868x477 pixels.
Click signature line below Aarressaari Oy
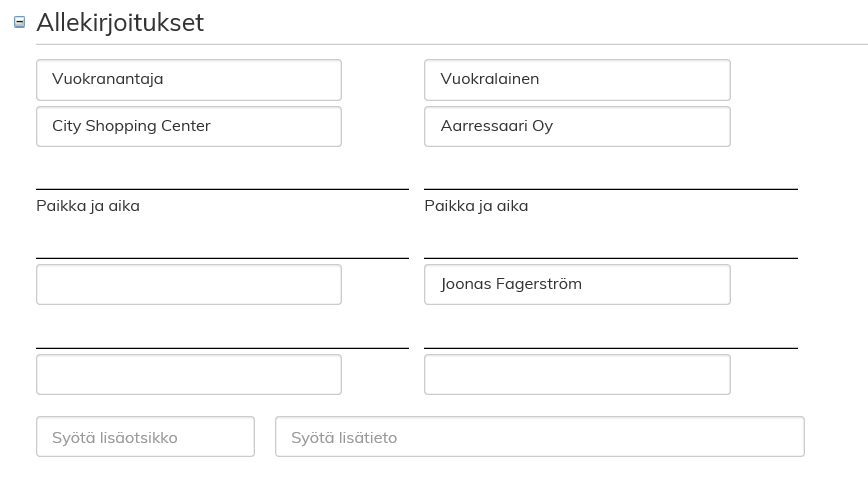pyautogui.click(x=610, y=188)
